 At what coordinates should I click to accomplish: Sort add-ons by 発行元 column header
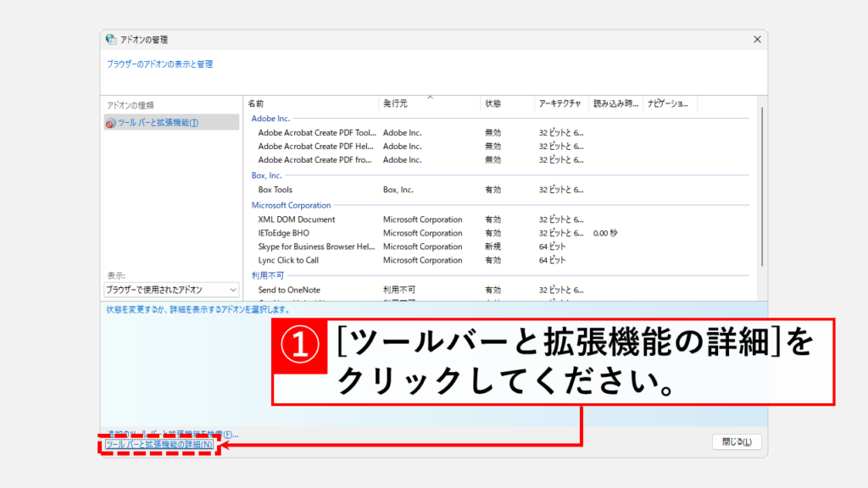point(428,103)
